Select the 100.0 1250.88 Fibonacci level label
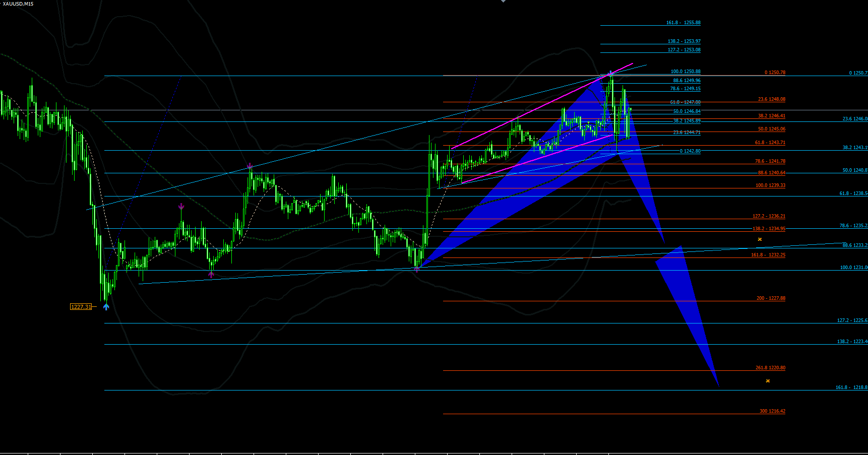868x455 pixels. point(686,72)
